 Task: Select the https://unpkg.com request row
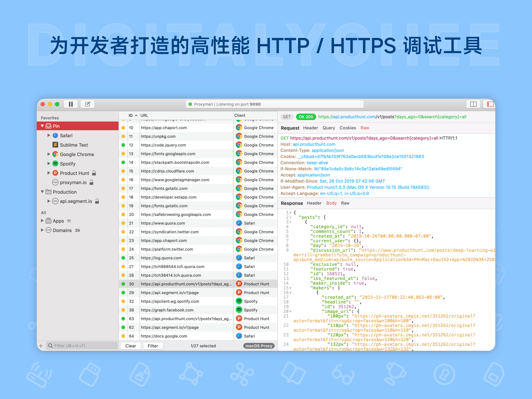click(198, 136)
